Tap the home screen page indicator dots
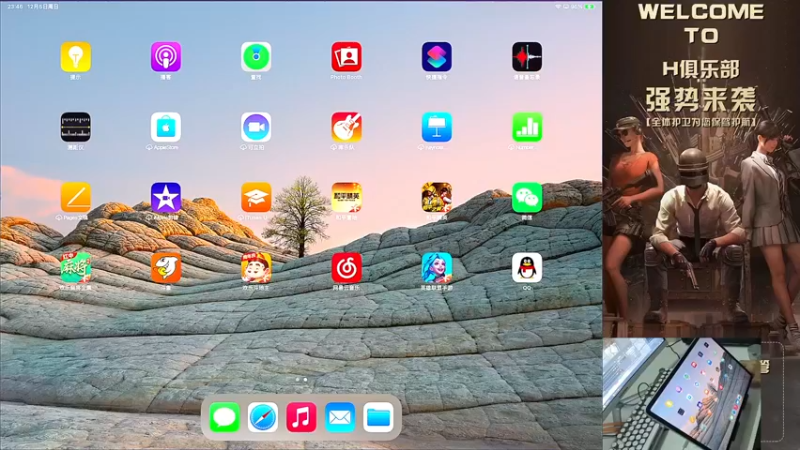 pos(302,380)
